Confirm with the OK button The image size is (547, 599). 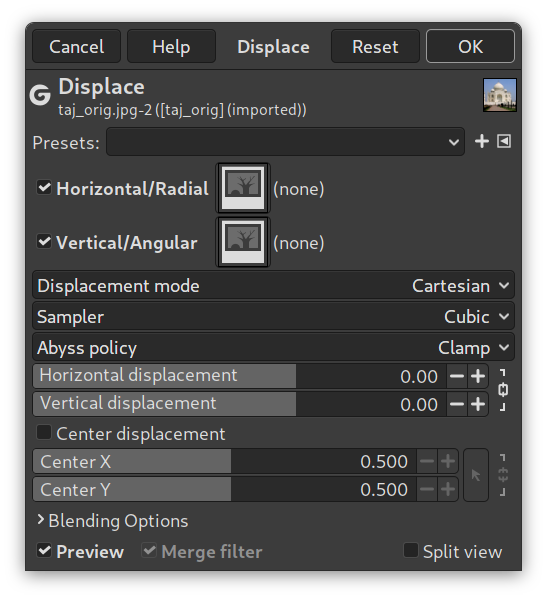coord(470,47)
